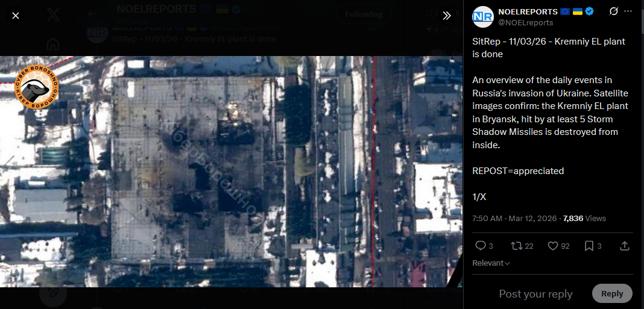Open the 7:50 AM · Mar 12, 2026 timestamp
This screenshot has width=644, height=309.
(x=514, y=218)
